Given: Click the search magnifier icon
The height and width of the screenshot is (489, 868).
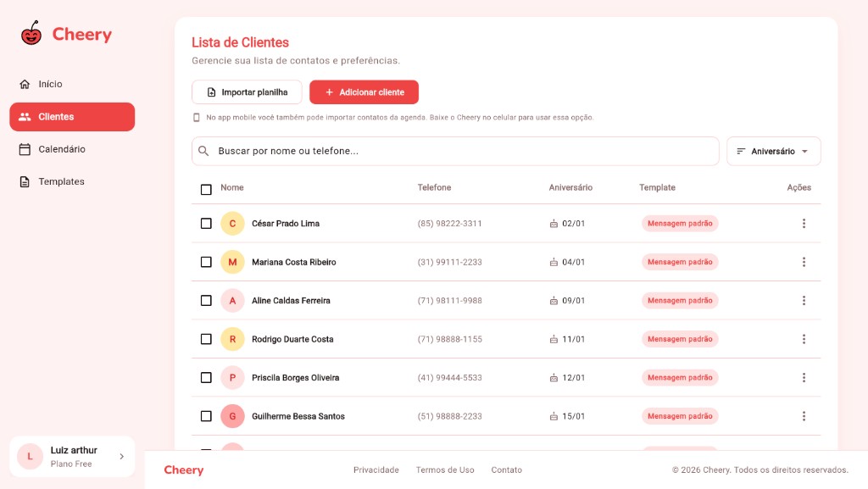Looking at the screenshot, I should coord(203,151).
